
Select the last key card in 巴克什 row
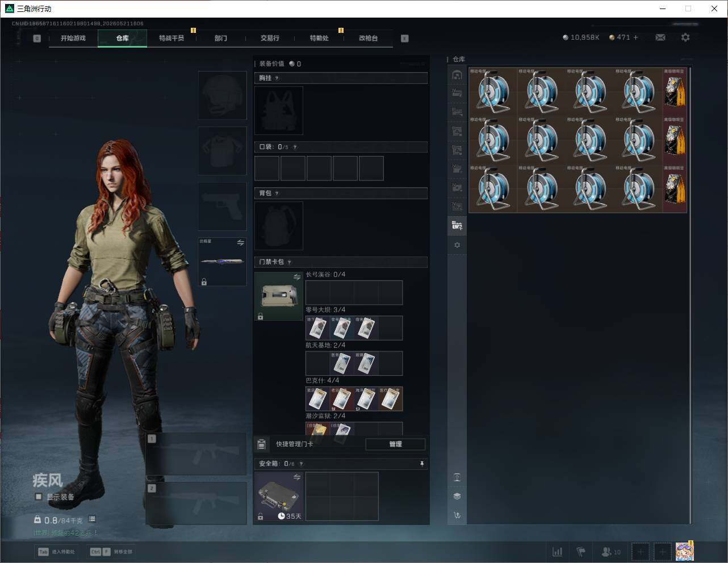pos(390,399)
